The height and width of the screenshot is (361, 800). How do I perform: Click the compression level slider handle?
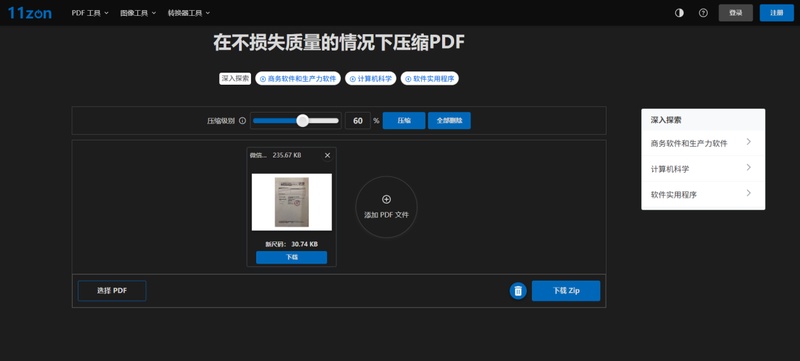click(303, 121)
